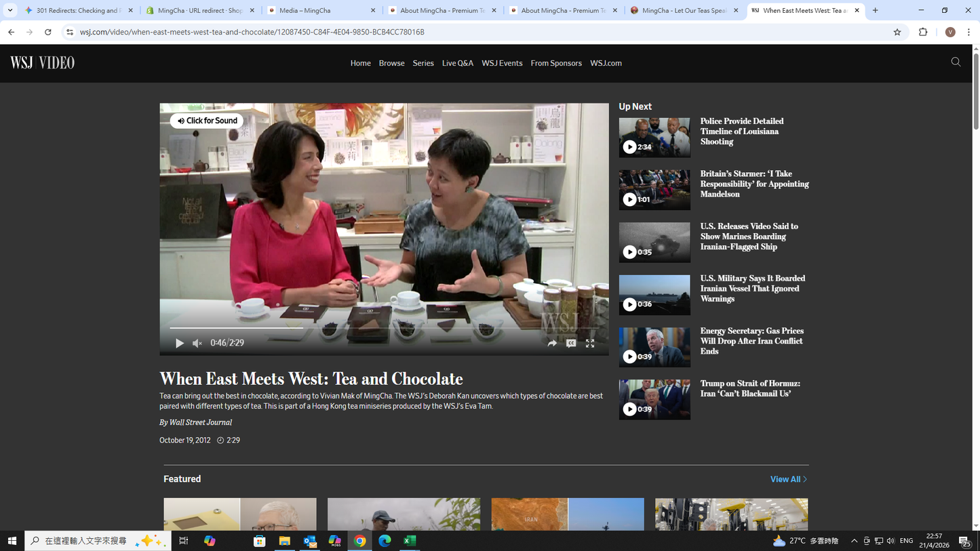
Task: Open the video share arrow icon
Action: tap(552, 344)
